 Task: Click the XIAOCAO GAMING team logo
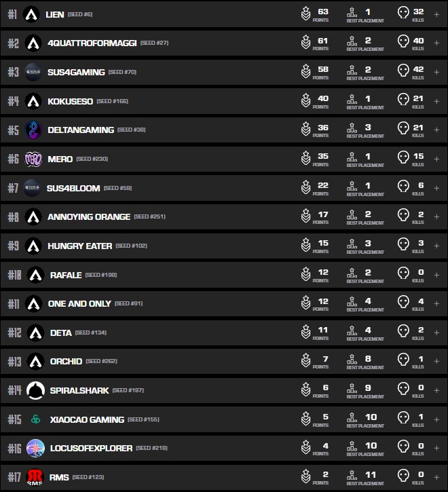pyautogui.click(x=35, y=419)
